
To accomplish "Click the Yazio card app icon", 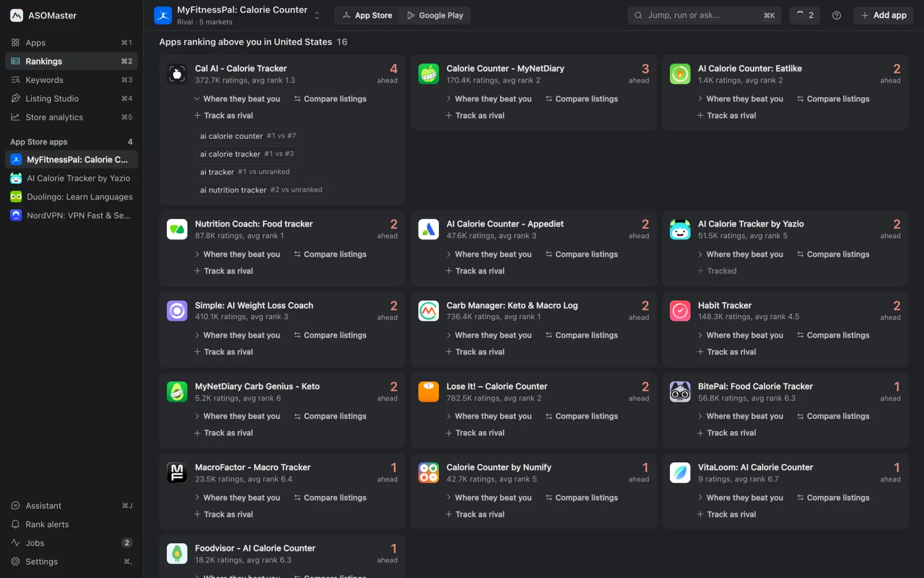I will [x=680, y=229].
